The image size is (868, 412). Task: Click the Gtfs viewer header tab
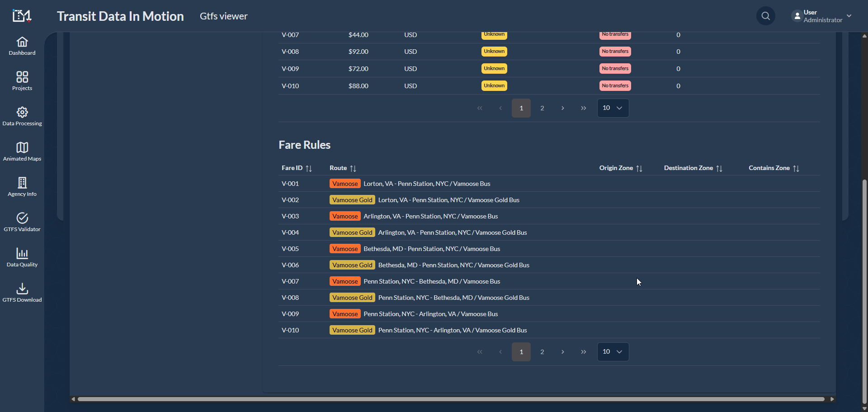[x=223, y=16]
